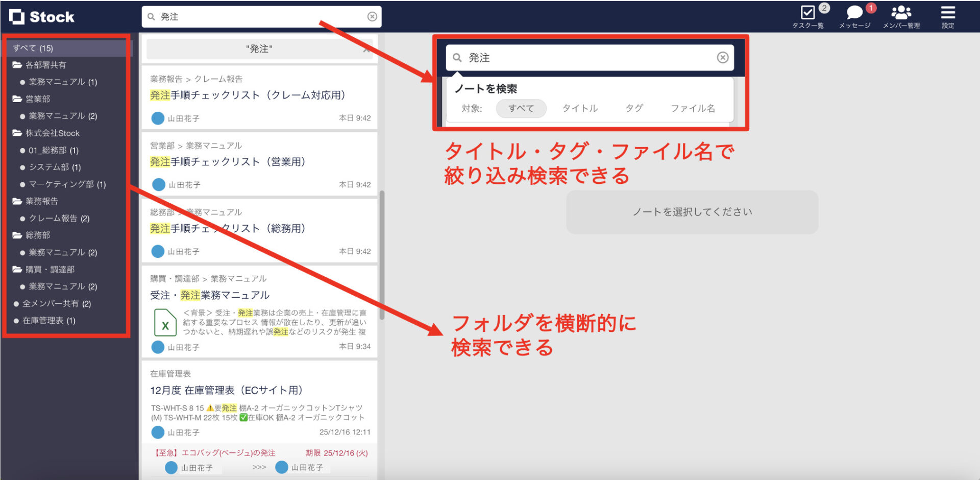Open the メンバー管理 member management icon

point(901,13)
